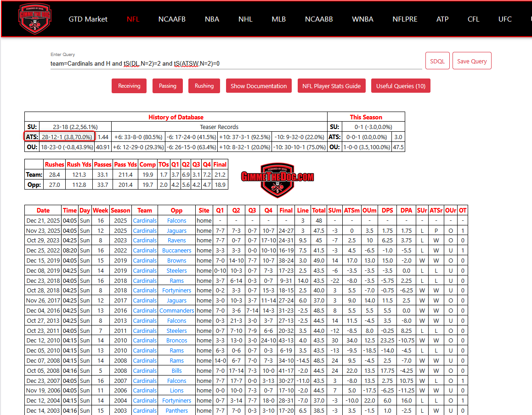
Task: Click the +10: 37-3-1 (92.5%) teaser cell
Action: pyautogui.click(x=244, y=137)
